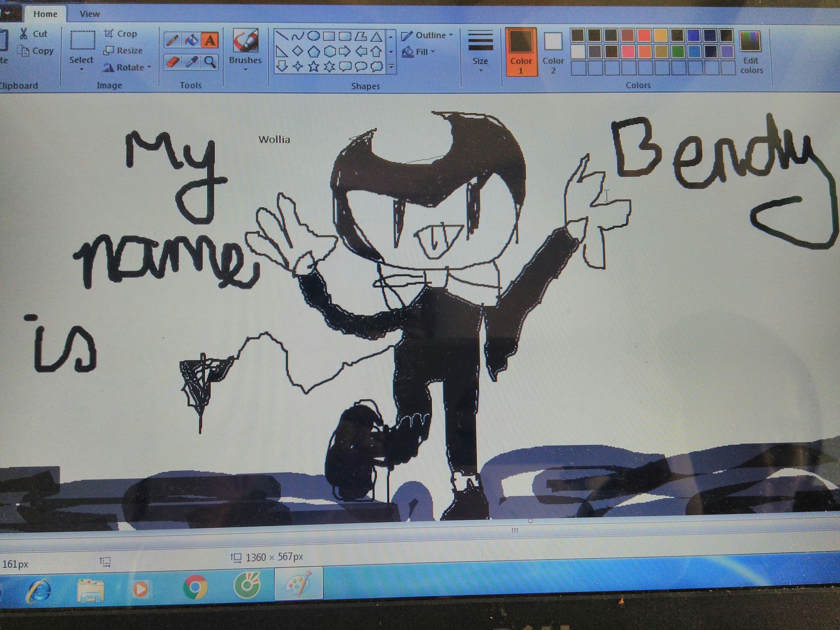Choose the Cloud callout shape
The width and height of the screenshot is (840, 630).
click(x=376, y=66)
